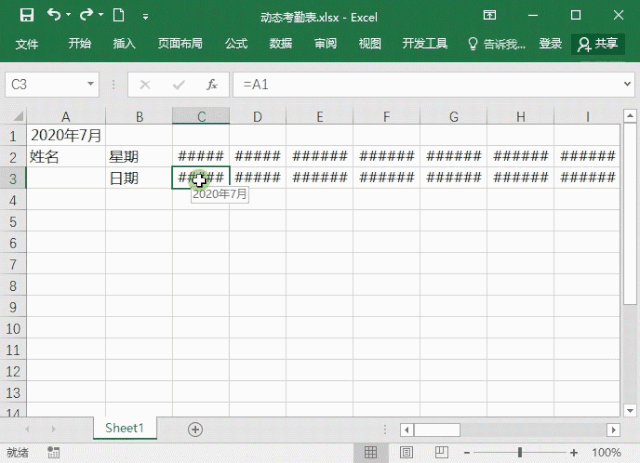
Task: Select column H header
Action: 520,117
